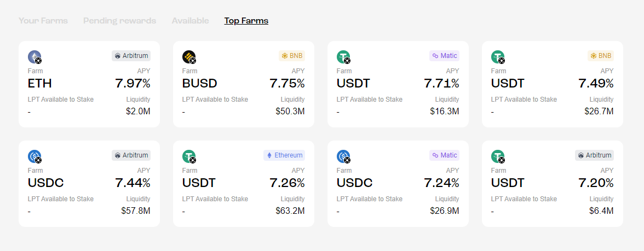Click the USDT token icon on Matic farm
Viewport: 644px width, 251px height.
pyautogui.click(x=343, y=57)
